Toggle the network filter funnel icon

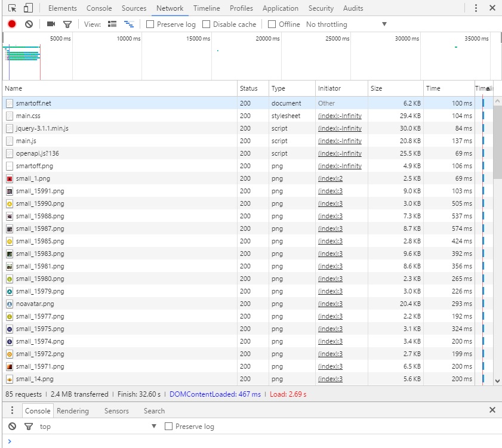[67, 24]
